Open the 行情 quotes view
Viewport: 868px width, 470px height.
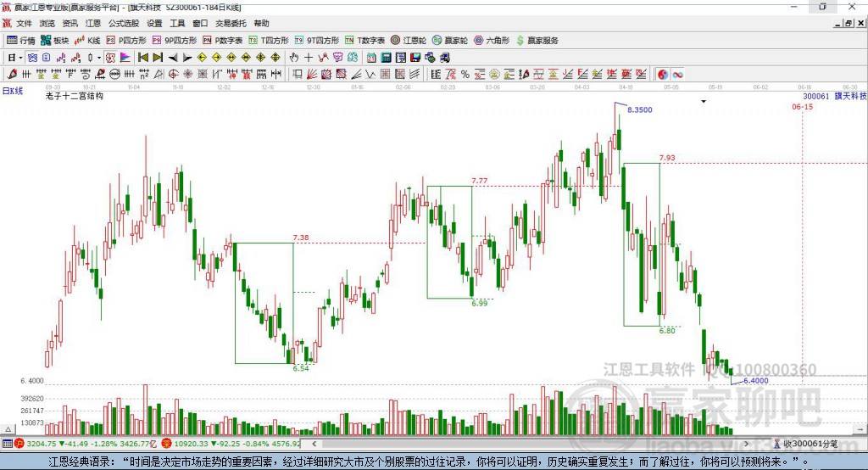[x=20, y=41]
